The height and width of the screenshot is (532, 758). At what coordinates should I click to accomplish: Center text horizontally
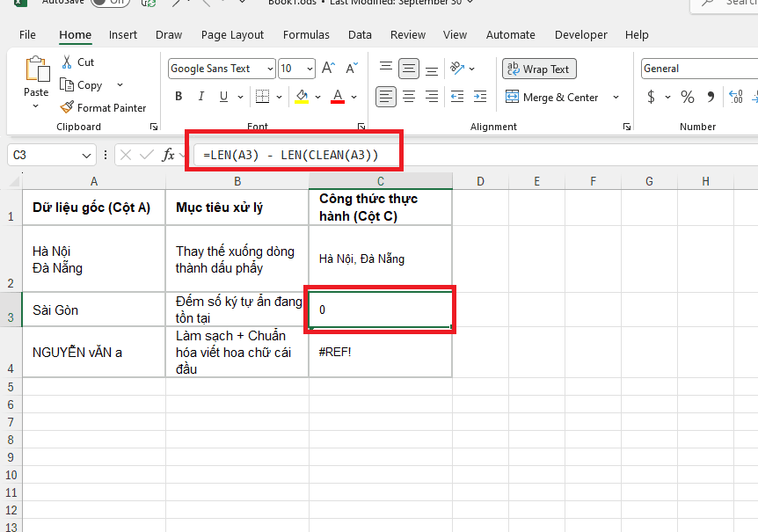coord(409,97)
